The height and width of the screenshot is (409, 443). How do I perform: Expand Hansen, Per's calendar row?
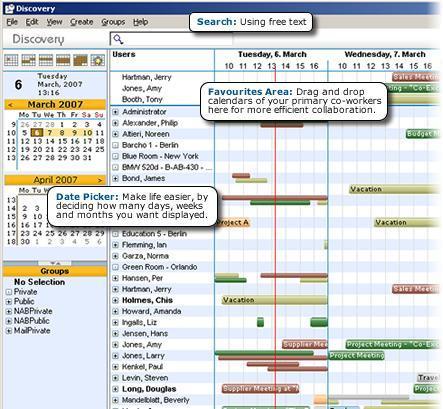tap(115, 278)
